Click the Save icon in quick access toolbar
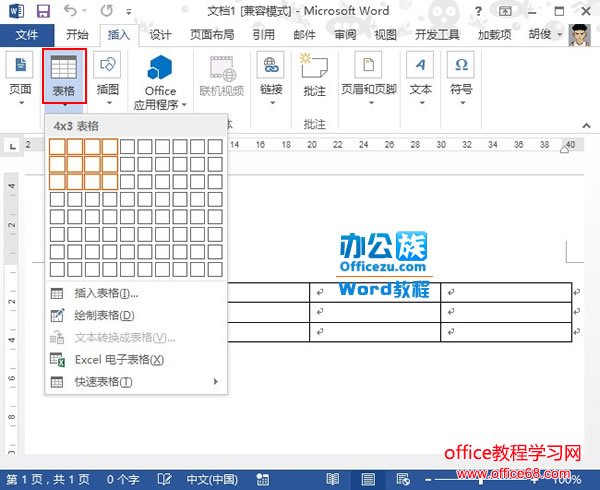The height and width of the screenshot is (490, 600). [x=43, y=11]
